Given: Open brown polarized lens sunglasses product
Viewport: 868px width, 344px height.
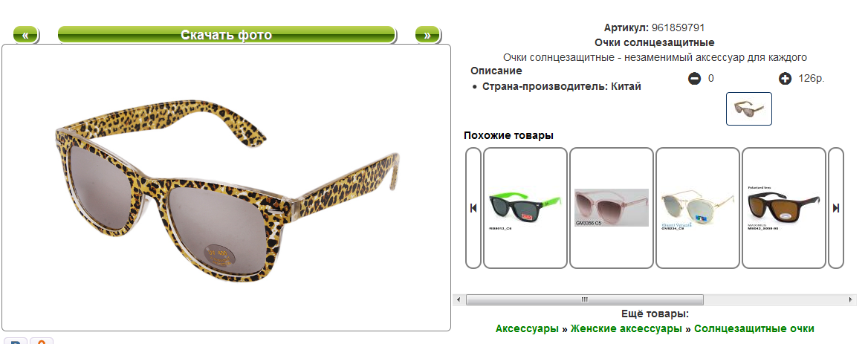Looking at the screenshot, I should [784, 208].
